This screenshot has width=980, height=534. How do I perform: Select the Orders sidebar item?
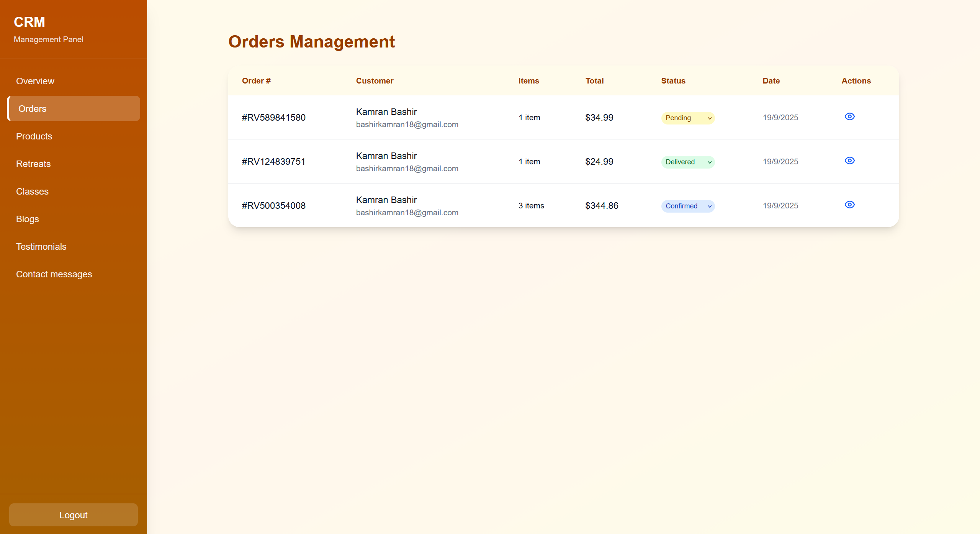(32, 108)
